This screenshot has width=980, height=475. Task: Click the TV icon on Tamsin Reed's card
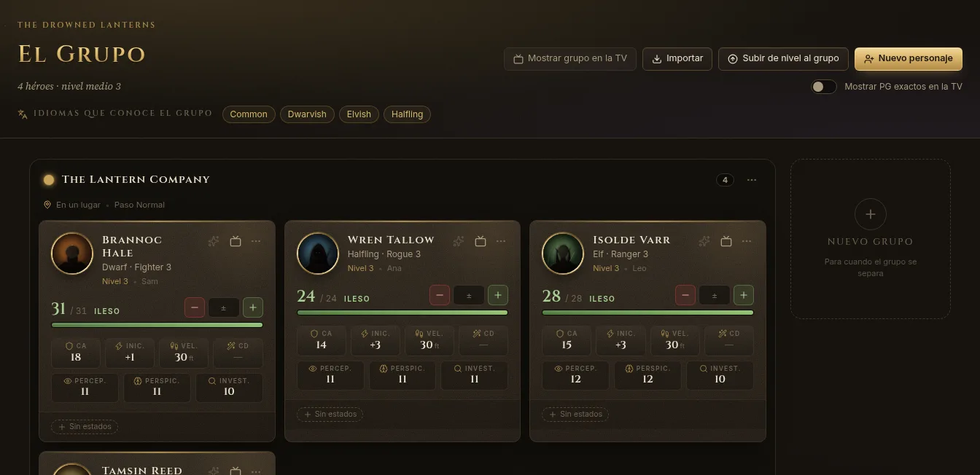(236, 471)
